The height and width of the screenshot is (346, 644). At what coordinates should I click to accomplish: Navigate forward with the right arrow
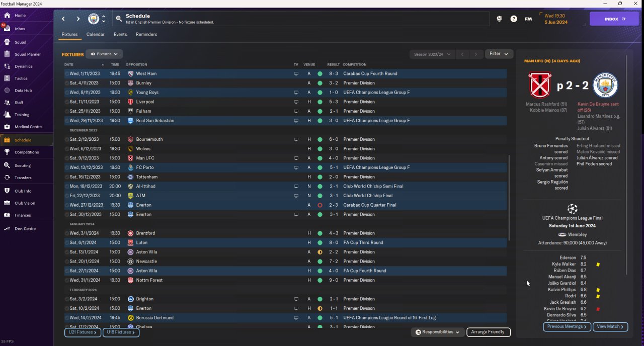[78, 19]
